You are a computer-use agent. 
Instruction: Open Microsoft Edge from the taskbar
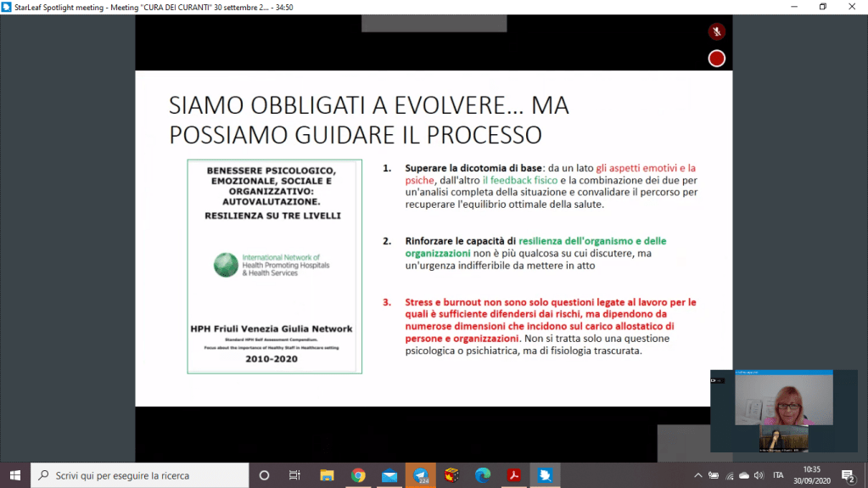483,475
